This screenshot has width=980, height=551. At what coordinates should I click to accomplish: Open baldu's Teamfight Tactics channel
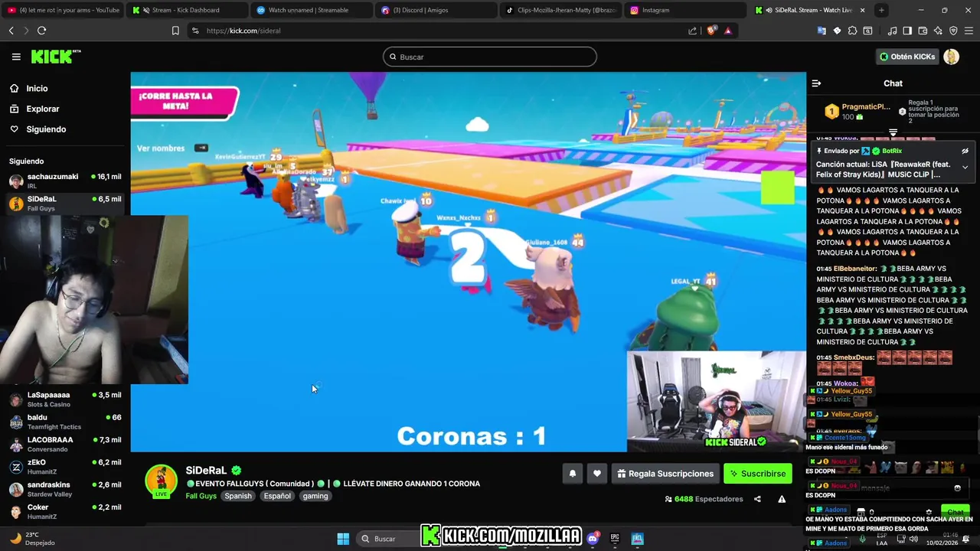[x=64, y=422]
